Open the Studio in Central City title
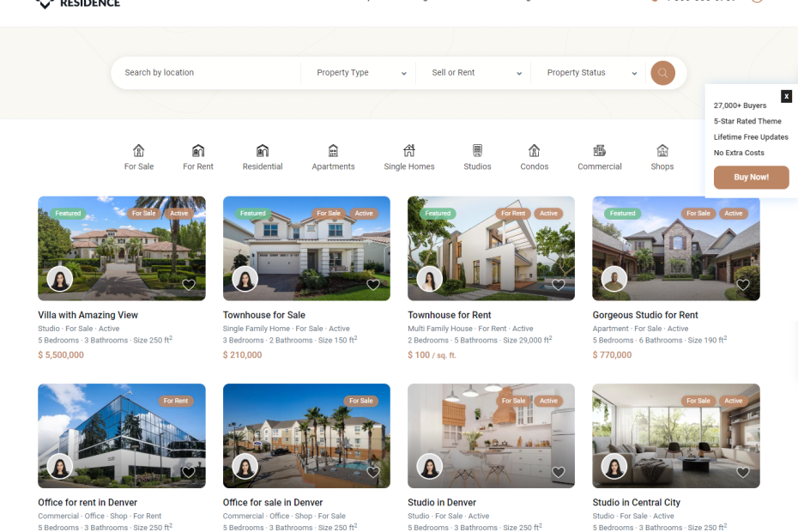This screenshot has width=798, height=532. pyautogui.click(x=636, y=503)
